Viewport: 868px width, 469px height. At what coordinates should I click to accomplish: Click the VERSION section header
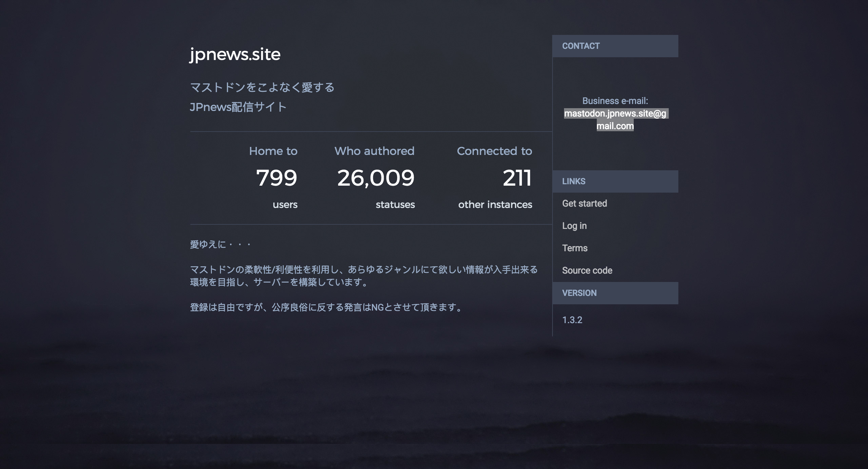pos(615,293)
